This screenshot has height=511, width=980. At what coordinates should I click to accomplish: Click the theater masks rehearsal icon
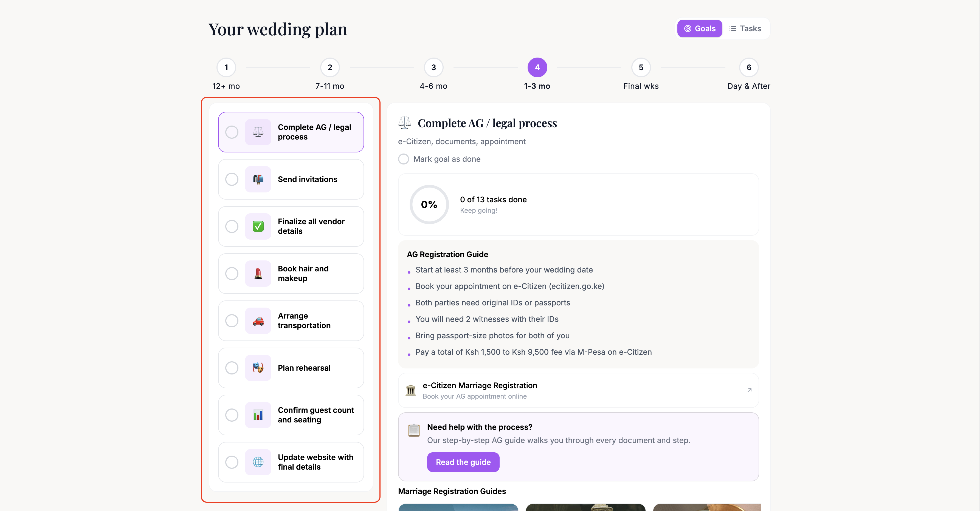coord(258,368)
